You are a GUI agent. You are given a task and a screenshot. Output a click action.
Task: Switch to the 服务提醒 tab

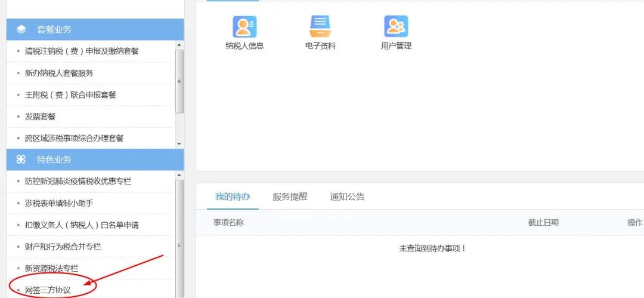click(x=290, y=196)
